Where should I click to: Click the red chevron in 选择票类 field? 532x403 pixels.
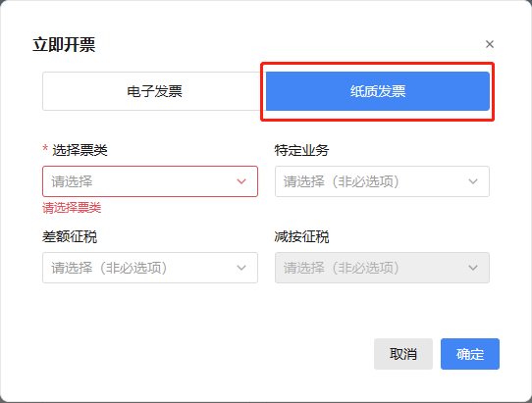point(241,181)
